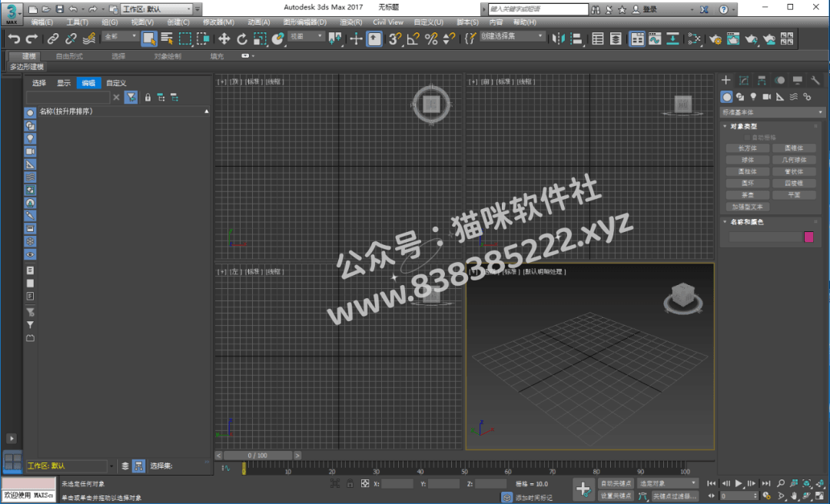Click the Unlink Selection broken-chain tool

click(x=71, y=38)
